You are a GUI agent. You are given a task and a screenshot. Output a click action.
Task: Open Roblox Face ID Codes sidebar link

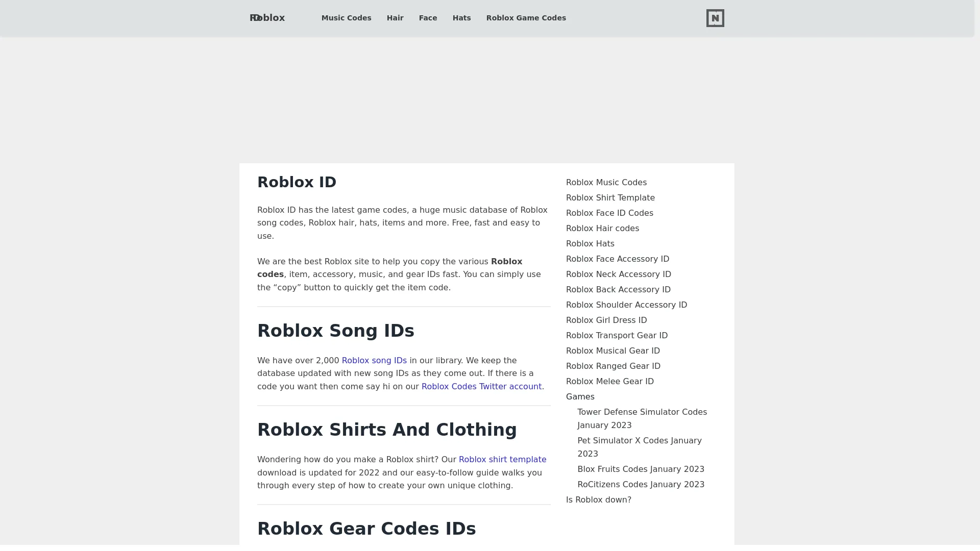[x=609, y=213]
